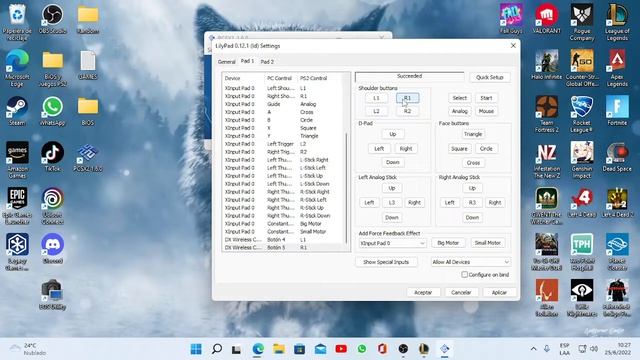Open OBS Studio desktop icon
The height and width of the screenshot is (360, 640).
[52, 18]
